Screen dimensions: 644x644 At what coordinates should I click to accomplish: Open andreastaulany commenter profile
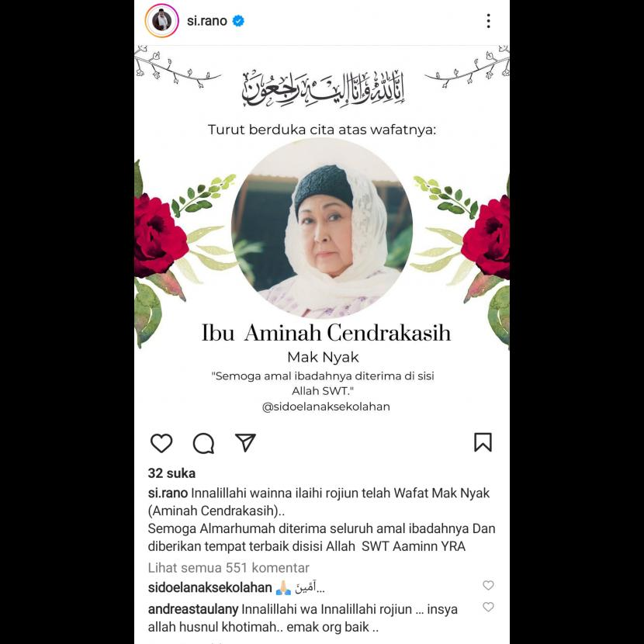click(x=193, y=609)
